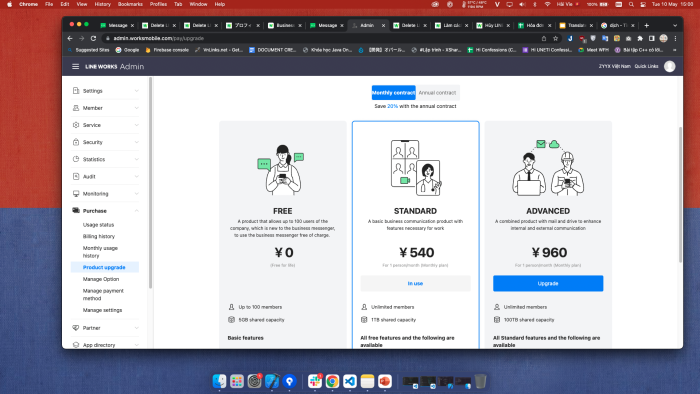Bookmark this page with the star icon
The width and height of the screenshot is (700, 394).
coord(555,38)
